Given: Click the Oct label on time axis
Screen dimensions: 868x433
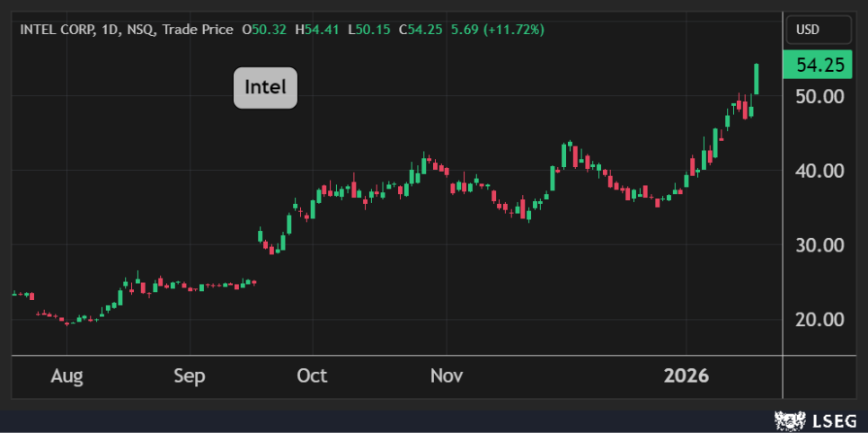Looking at the screenshot, I should [312, 376].
